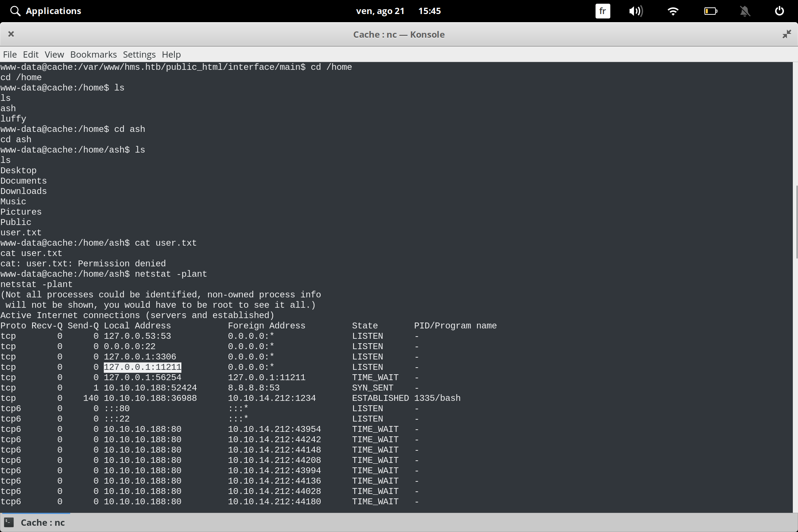Open the power/shutdown icon

[x=779, y=11]
